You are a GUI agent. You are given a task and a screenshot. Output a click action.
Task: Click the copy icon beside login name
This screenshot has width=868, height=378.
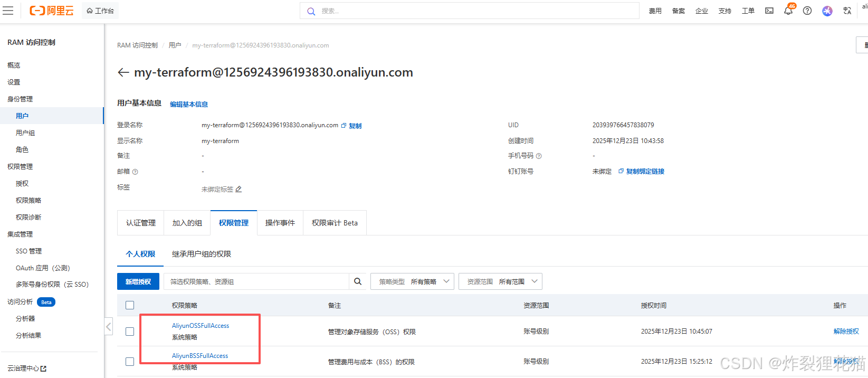pos(344,126)
